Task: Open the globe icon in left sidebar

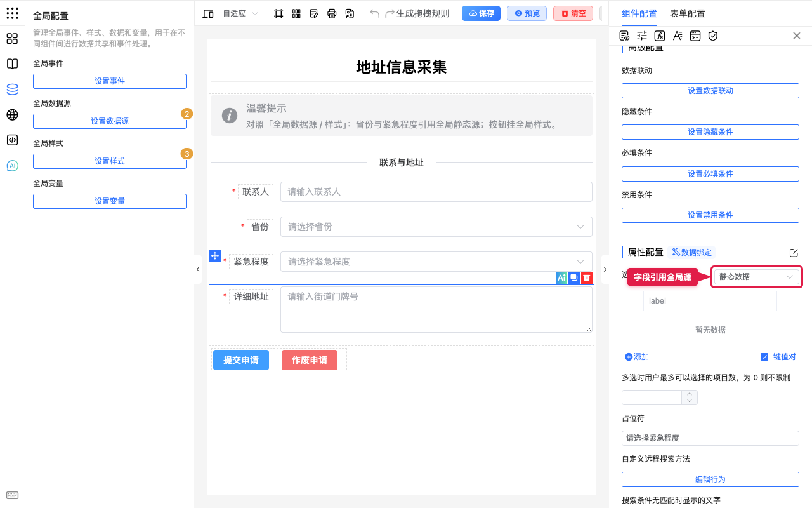Action: click(12, 115)
